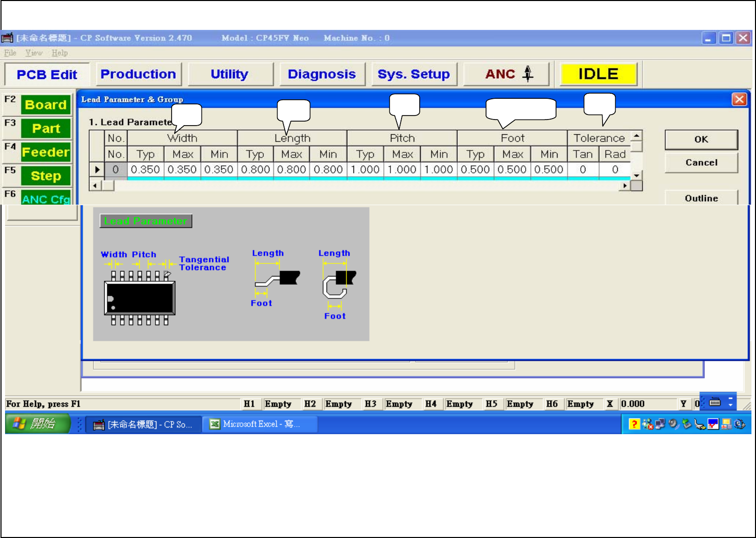Click the Lead Parameter diagram label
This screenshot has height=538, width=756.
tap(146, 221)
